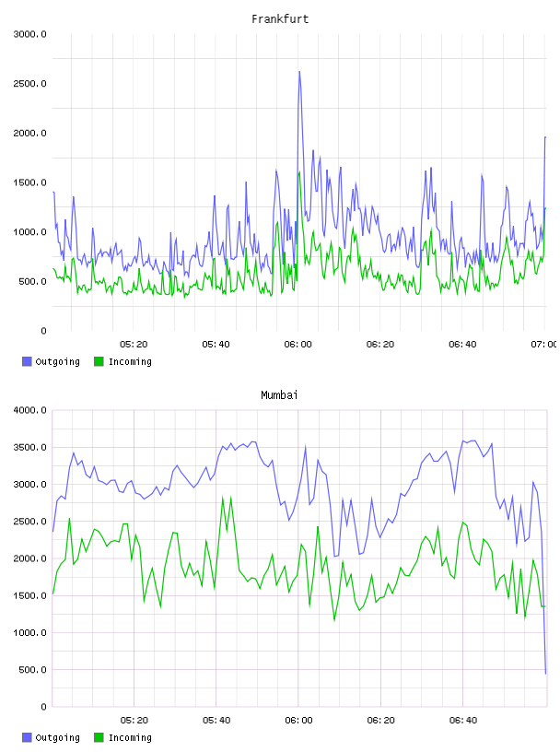
Task: Click the 2000.0 y-axis label on the Frankfurt chart
Action: pos(29,134)
